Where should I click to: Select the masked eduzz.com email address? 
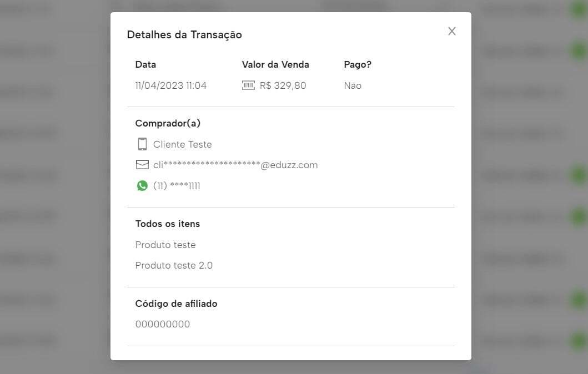click(x=235, y=165)
